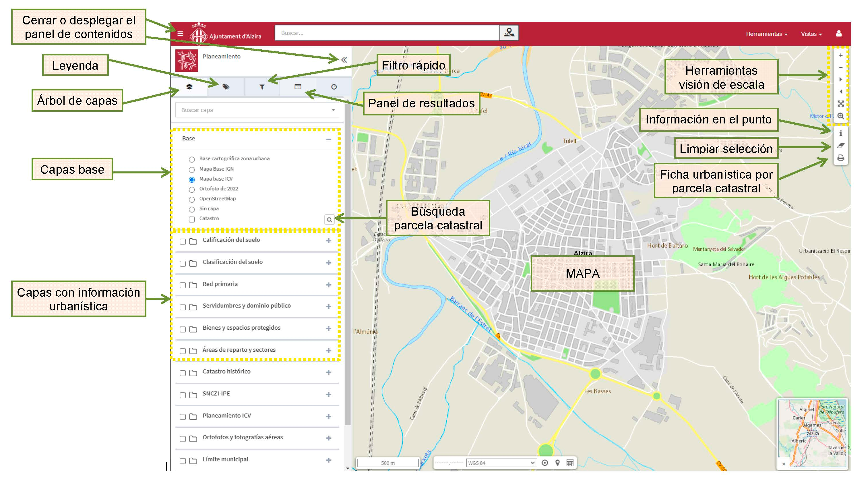Click the Catastro histórico folder label

(x=226, y=372)
